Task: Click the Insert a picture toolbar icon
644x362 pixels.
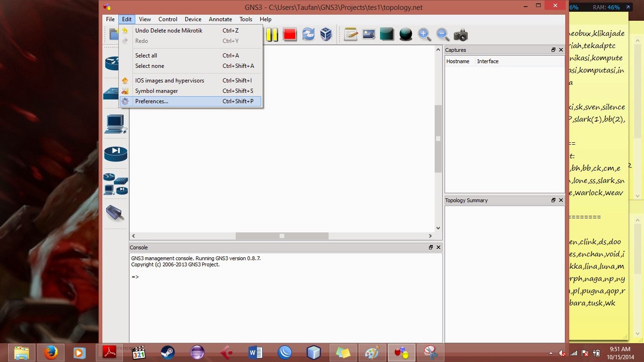Action: click(369, 34)
